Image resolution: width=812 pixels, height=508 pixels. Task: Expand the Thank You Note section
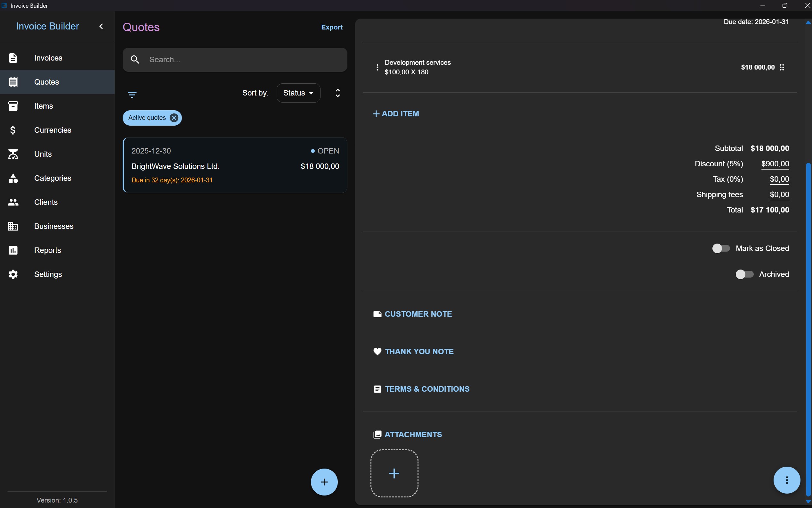tap(413, 352)
